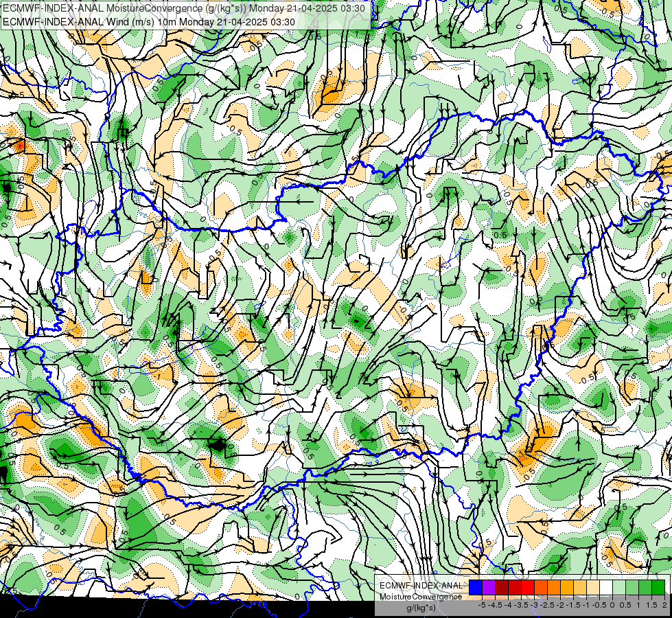Click the MoistureConvergence title line at top
This screenshot has width=672, height=618.
(184, 8)
